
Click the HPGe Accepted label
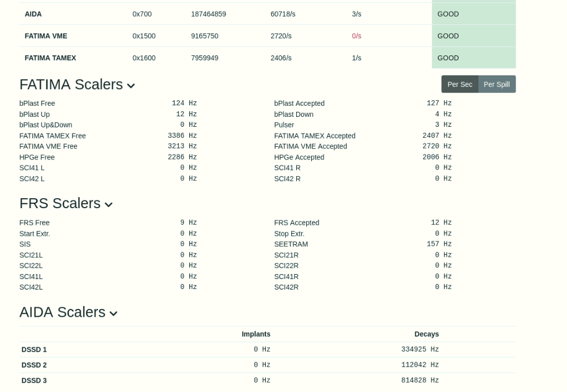[299, 157]
